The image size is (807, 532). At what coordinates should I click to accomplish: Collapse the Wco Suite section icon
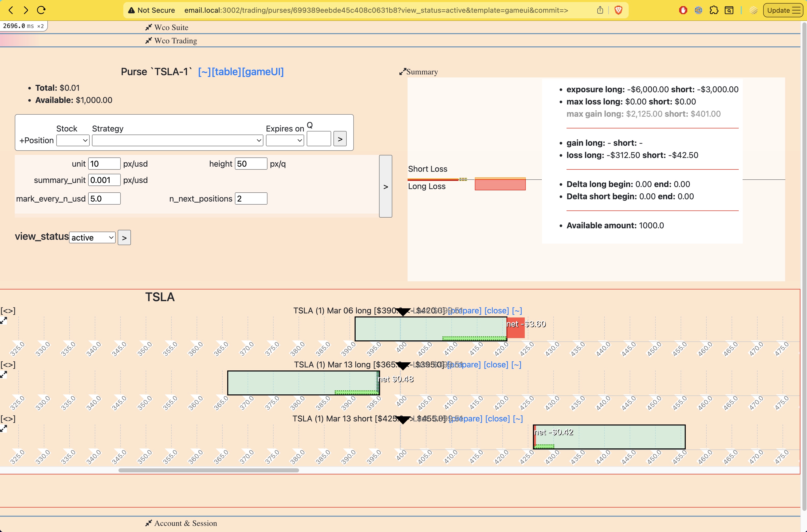(x=148, y=28)
